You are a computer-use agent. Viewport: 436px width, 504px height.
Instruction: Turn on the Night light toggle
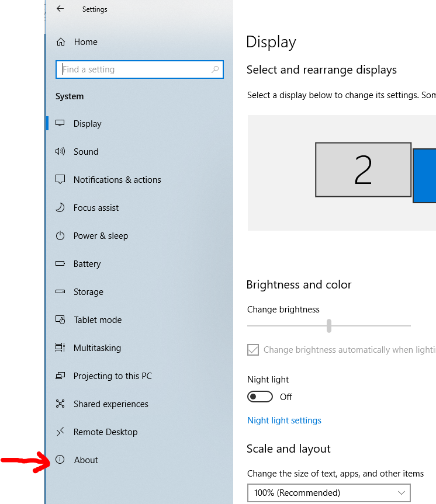[x=260, y=397]
